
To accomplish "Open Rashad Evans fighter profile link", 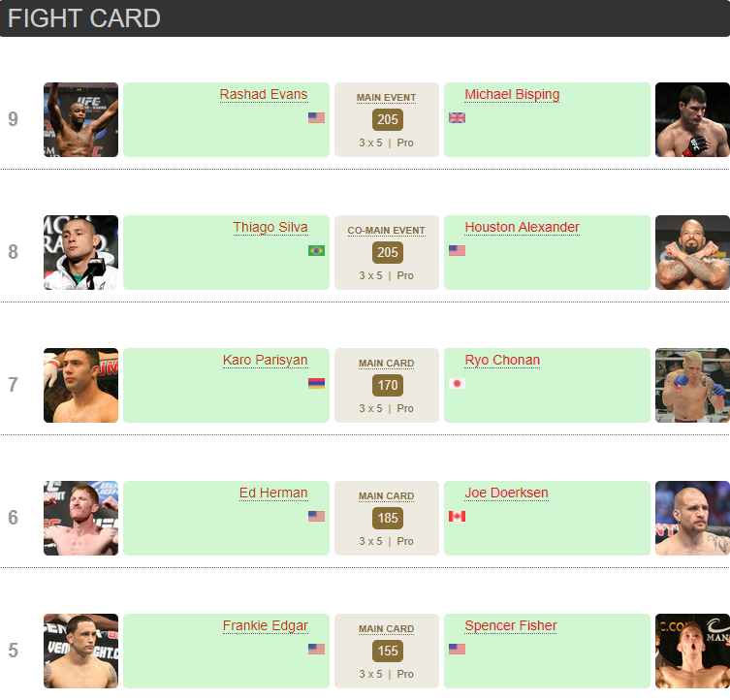I will tap(264, 95).
